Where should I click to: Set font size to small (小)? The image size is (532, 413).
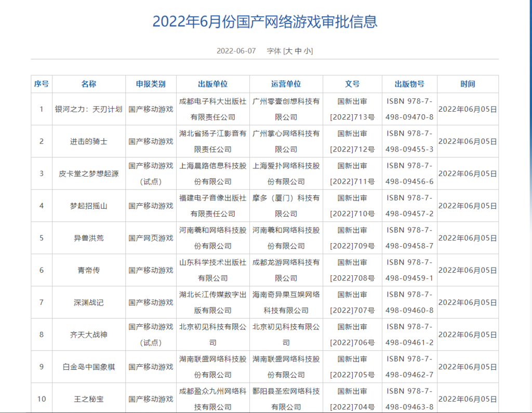[307, 51]
